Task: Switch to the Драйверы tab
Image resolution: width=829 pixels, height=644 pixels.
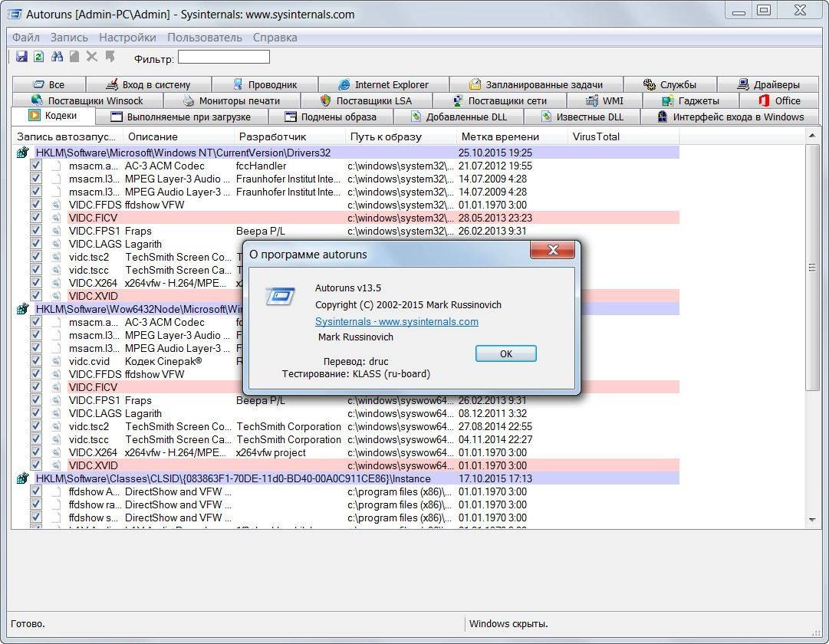Action: coord(768,84)
